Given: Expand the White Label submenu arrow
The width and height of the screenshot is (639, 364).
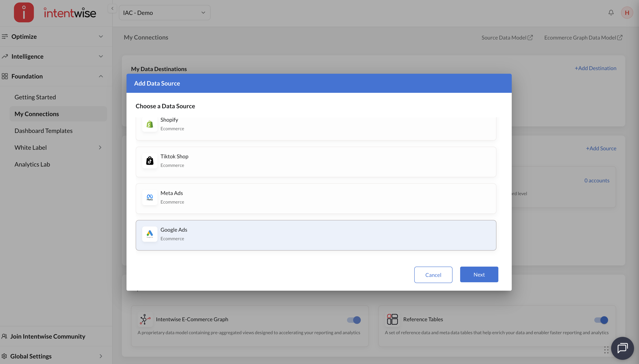Looking at the screenshot, I should pos(100,147).
